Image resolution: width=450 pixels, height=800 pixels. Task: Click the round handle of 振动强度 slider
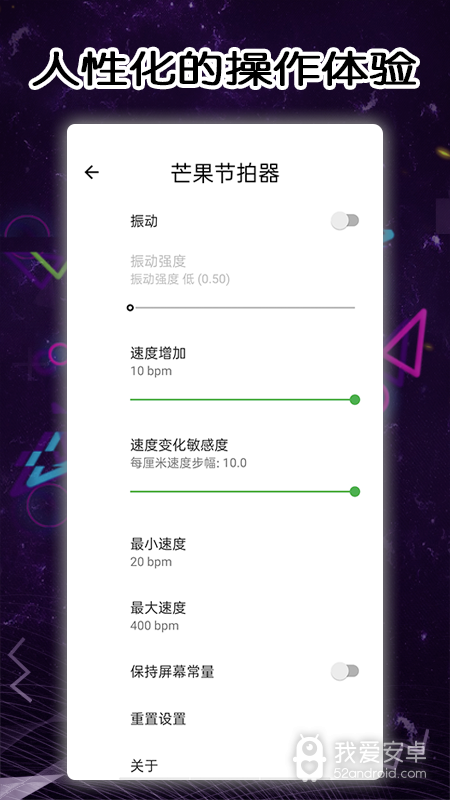[130, 308]
